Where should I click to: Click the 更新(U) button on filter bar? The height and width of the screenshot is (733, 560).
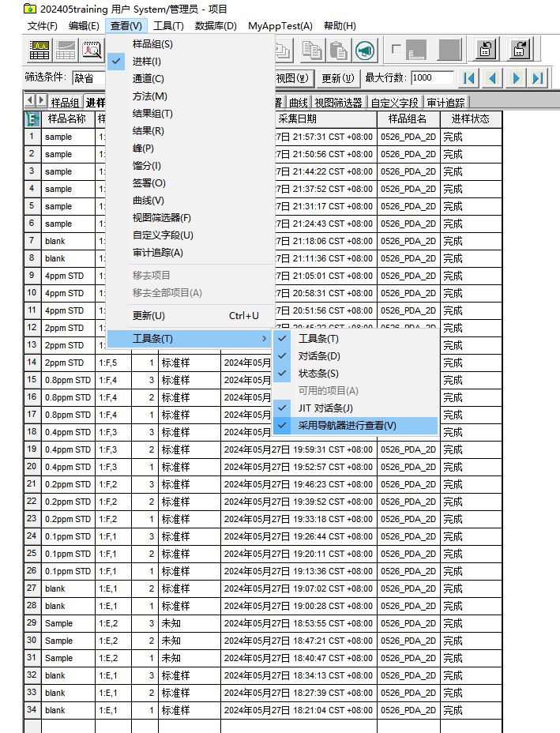[338, 78]
